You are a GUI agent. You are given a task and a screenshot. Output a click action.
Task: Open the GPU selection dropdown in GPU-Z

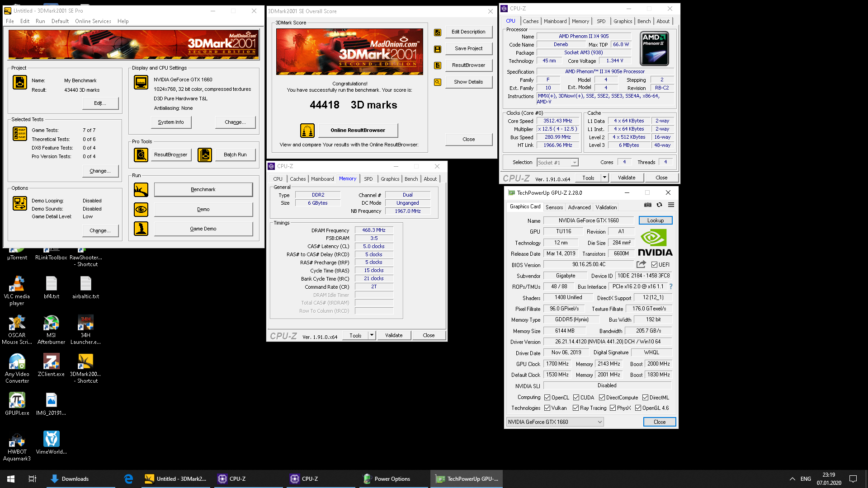[555, 422]
